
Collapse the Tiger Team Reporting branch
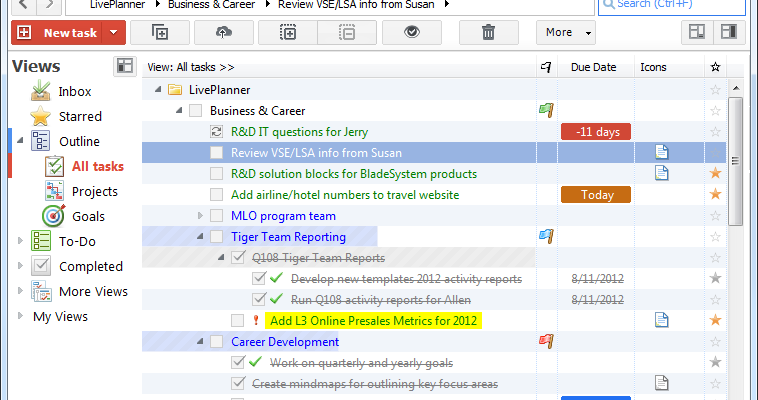pos(200,237)
